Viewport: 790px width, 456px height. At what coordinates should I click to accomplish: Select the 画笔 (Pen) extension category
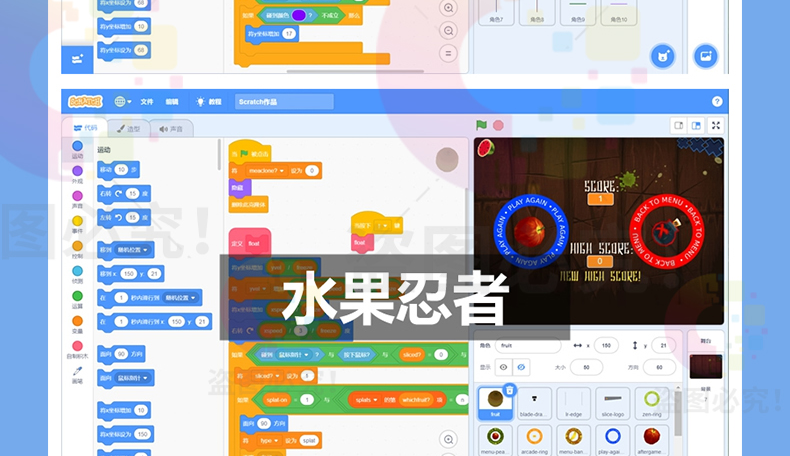click(77, 375)
